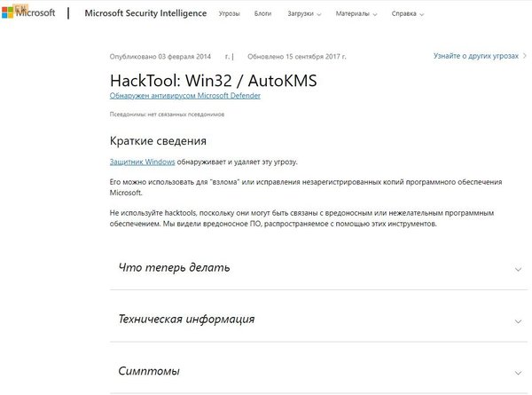Open the 'Защитник Windows' link
Image resolution: width=532 pixels, height=395 pixels.
pyautogui.click(x=141, y=162)
